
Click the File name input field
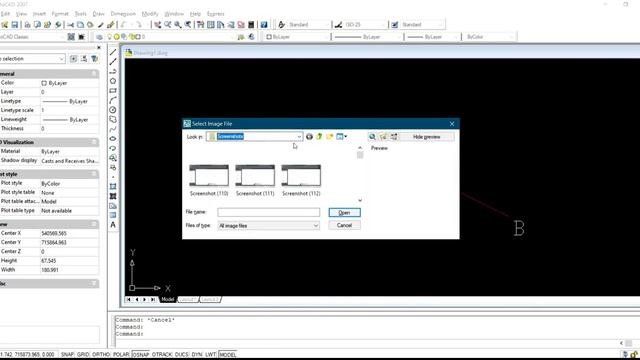[269, 212]
